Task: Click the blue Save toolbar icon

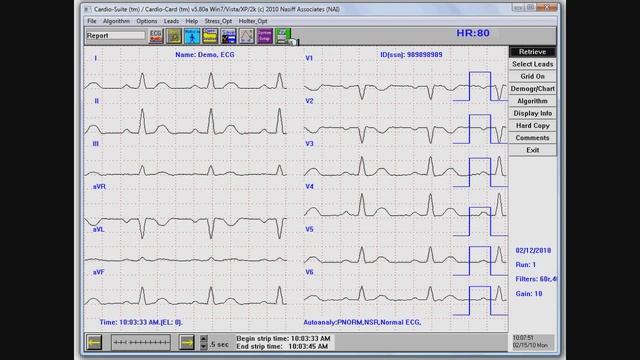Action: pyautogui.click(x=229, y=36)
